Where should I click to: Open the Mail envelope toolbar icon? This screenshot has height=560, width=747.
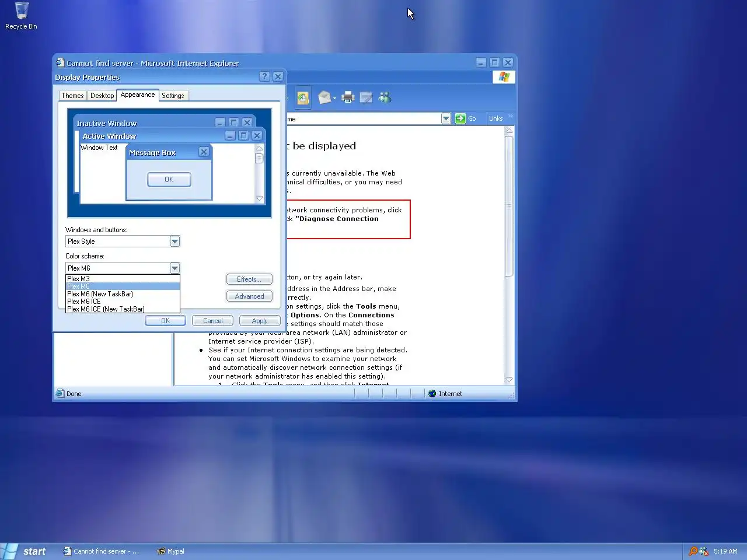[x=324, y=97]
